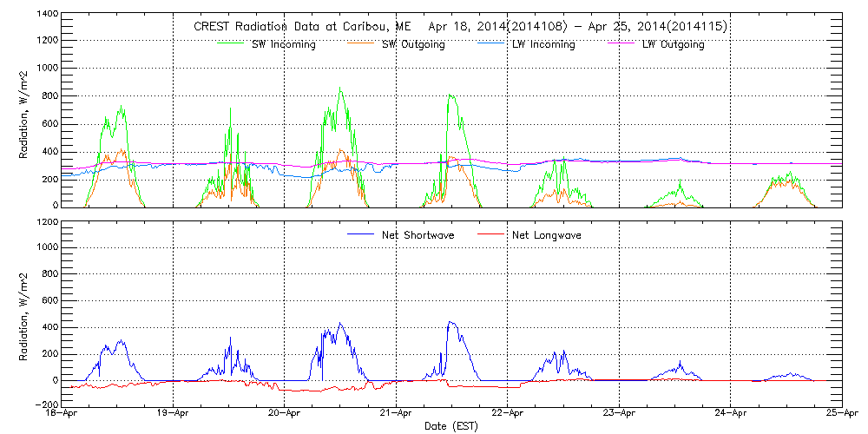Click the 25-Apr date tick label
The height and width of the screenshot is (434, 868).
(x=841, y=415)
